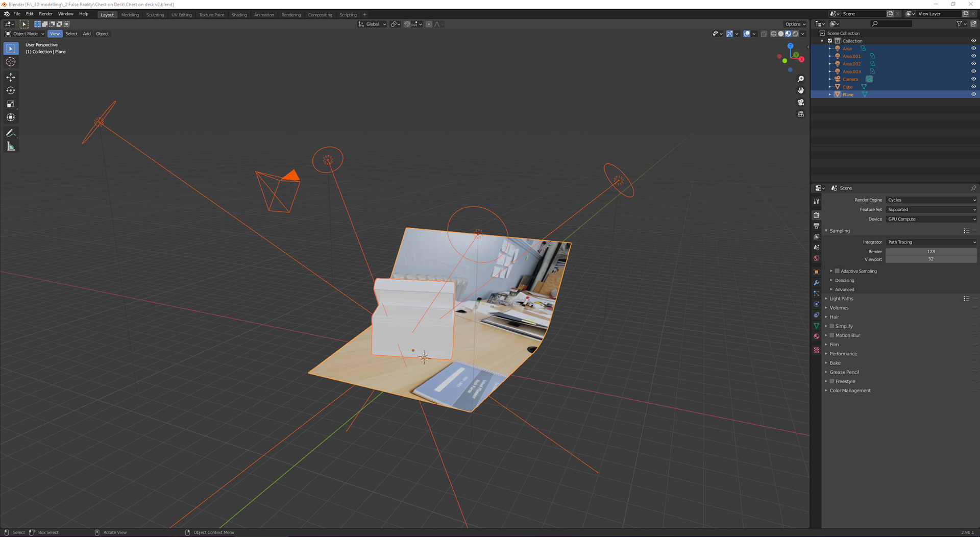
Task: Open the Render Engine dropdown
Action: click(x=931, y=200)
